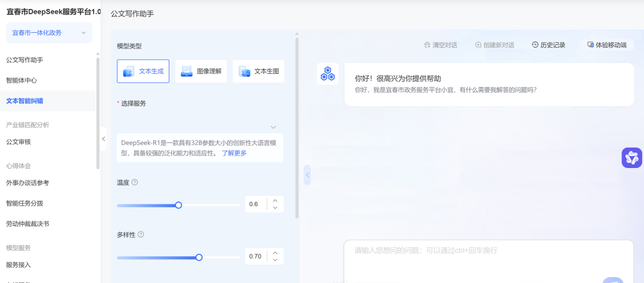644x283 pixels.
Task: Collapse the settings panel with arrow handle
Action: (x=307, y=175)
